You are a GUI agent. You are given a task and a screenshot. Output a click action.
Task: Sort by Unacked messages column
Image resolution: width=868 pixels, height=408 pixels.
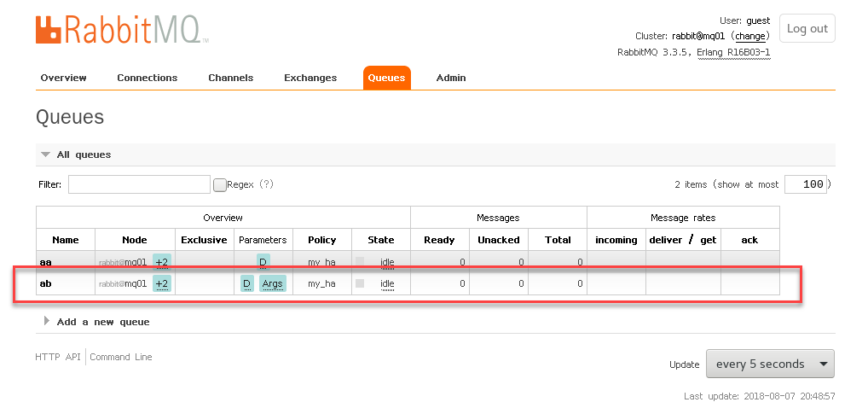(499, 240)
